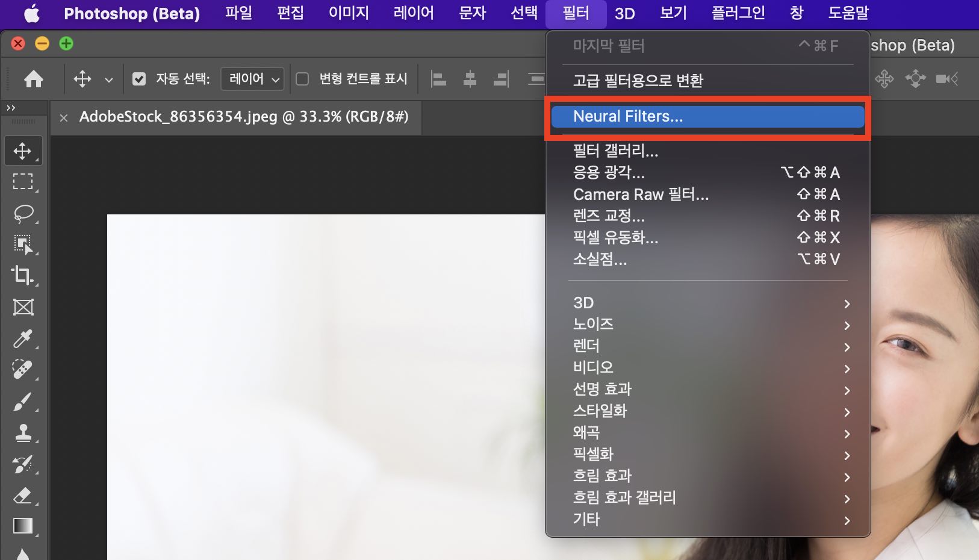Image resolution: width=979 pixels, height=560 pixels.
Task: Select the Eyedropper tool
Action: click(x=23, y=338)
